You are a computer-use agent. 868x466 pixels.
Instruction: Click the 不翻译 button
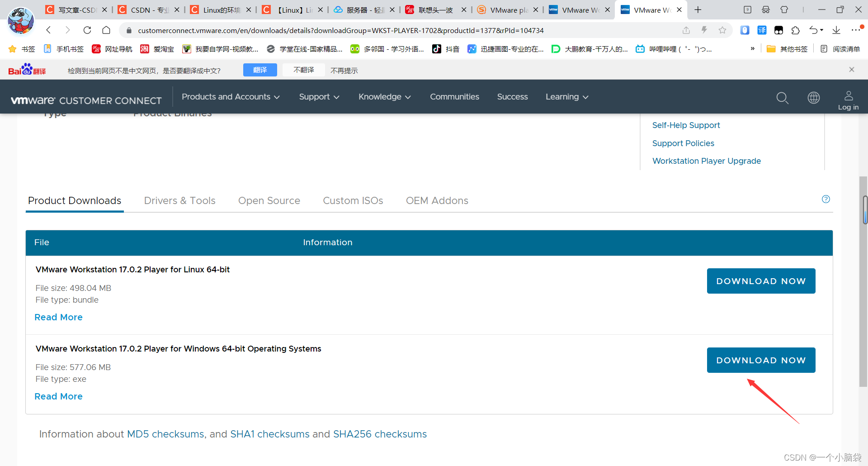(x=304, y=70)
